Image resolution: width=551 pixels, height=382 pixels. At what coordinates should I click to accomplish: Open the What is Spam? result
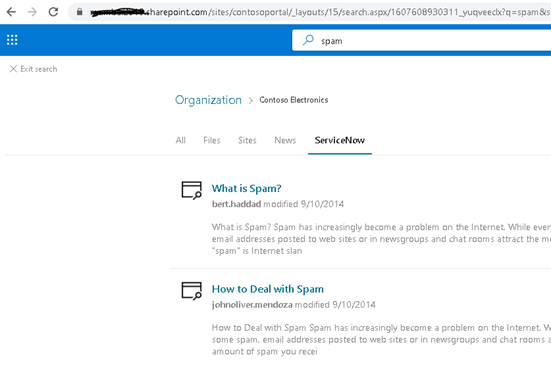tap(246, 188)
